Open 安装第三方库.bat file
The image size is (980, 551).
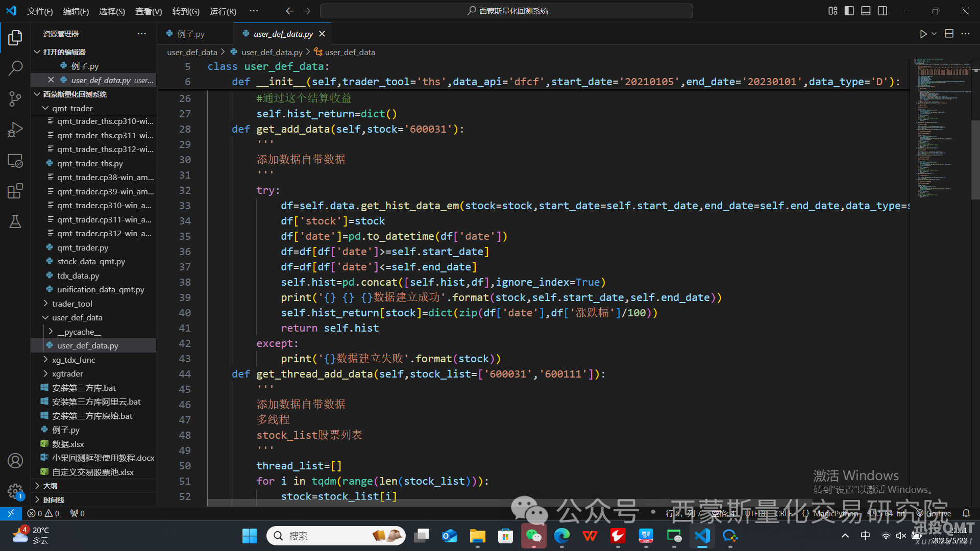(84, 388)
